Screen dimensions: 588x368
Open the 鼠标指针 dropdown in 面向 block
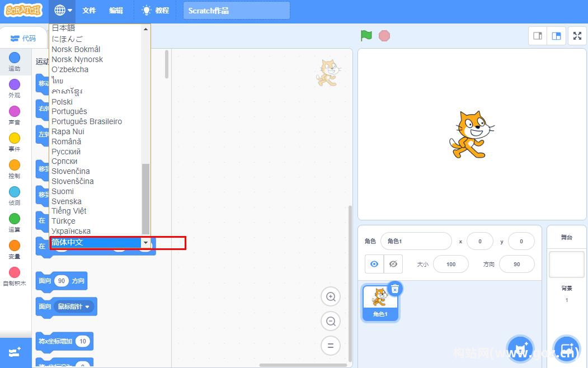[72, 306]
